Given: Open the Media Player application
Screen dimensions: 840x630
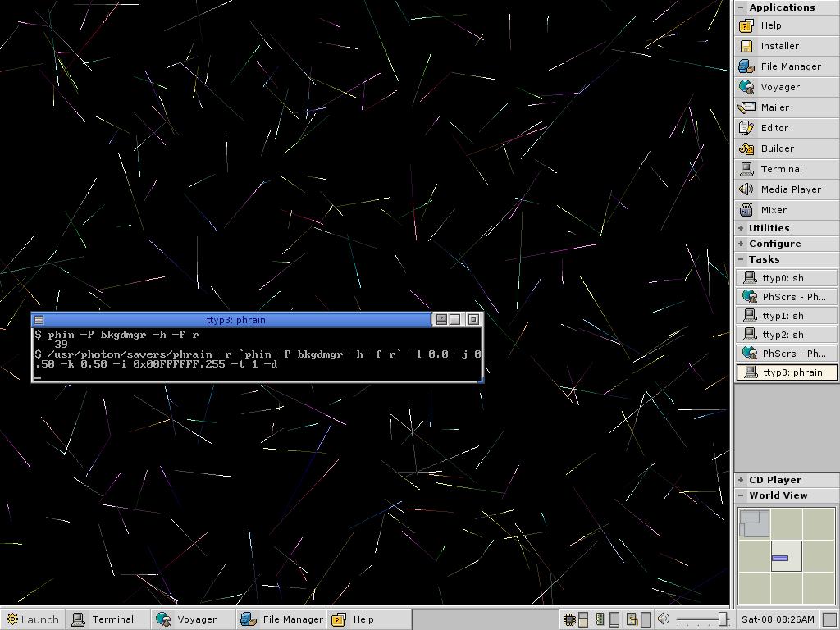Looking at the screenshot, I should click(787, 189).
